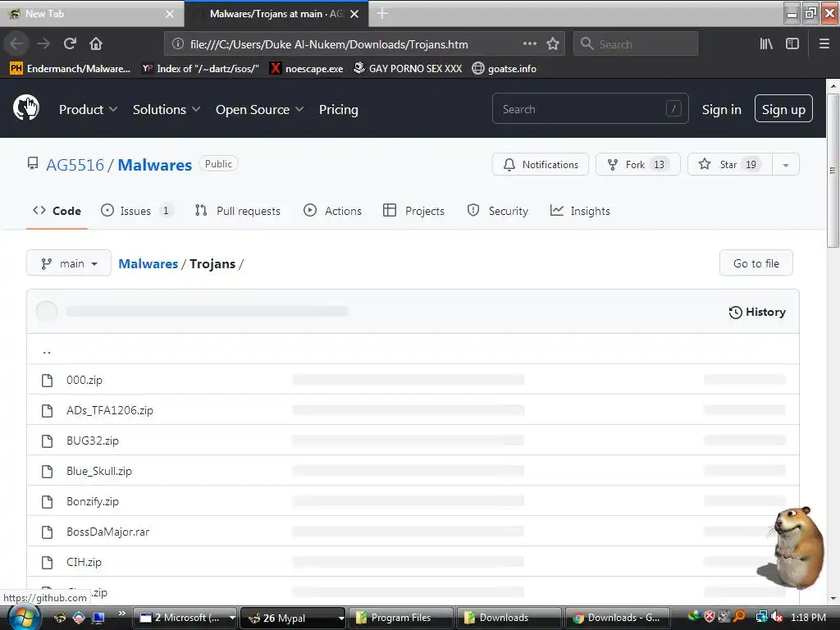Open the Star lists dropdown arrow

(x=785, y=164)
